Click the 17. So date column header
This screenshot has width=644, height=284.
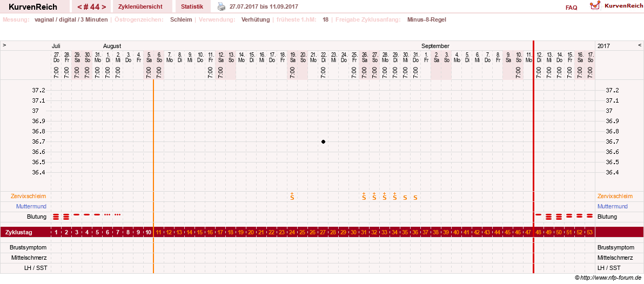click(590, 57)
